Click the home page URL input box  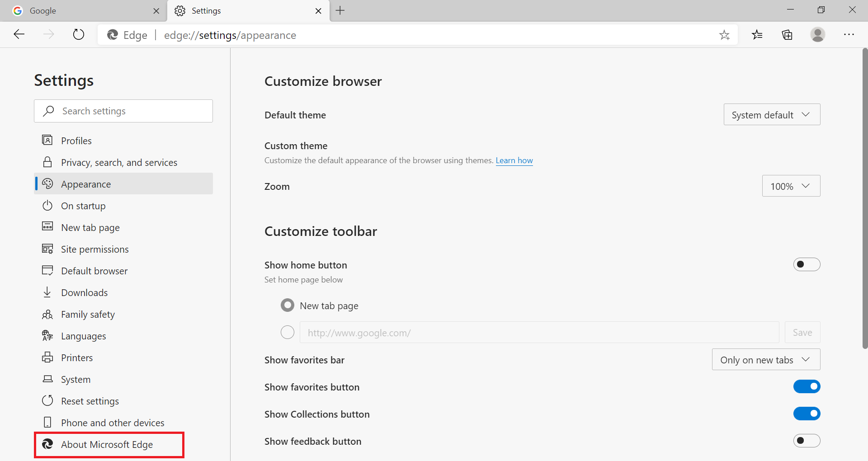coord(539,333)
